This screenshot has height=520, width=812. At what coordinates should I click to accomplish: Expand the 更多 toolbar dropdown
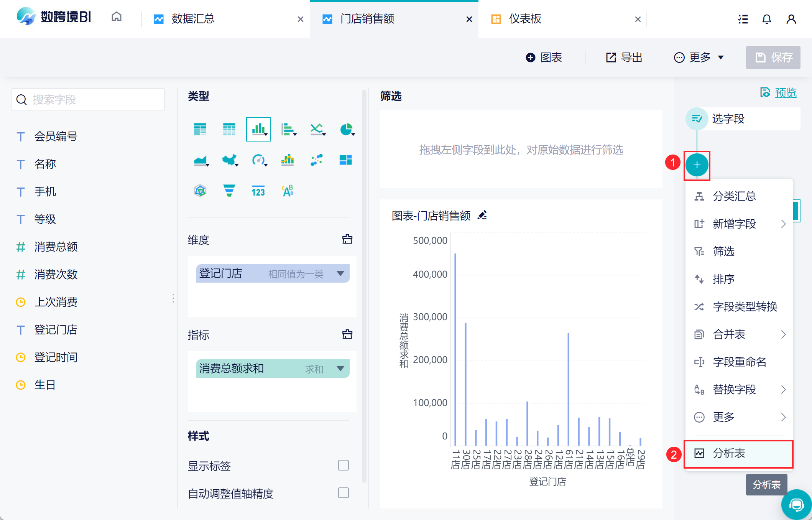pos(699,58)
